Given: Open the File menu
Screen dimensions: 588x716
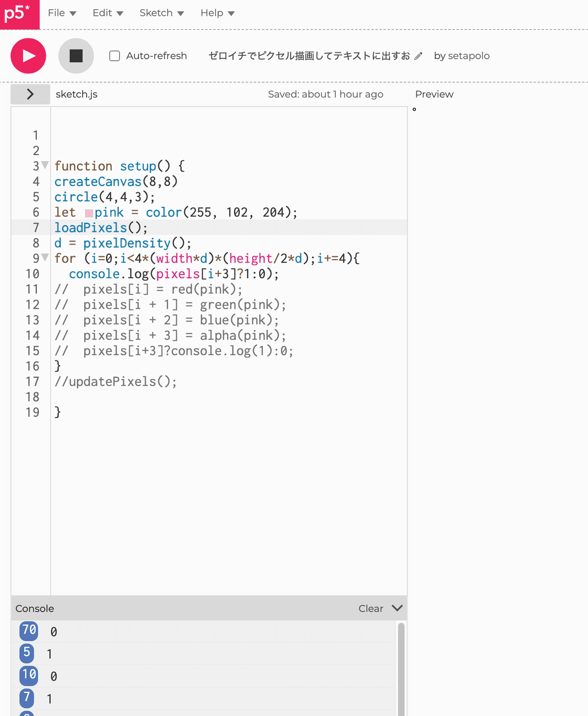Looking at the screenshot, I should click(62, 13).
